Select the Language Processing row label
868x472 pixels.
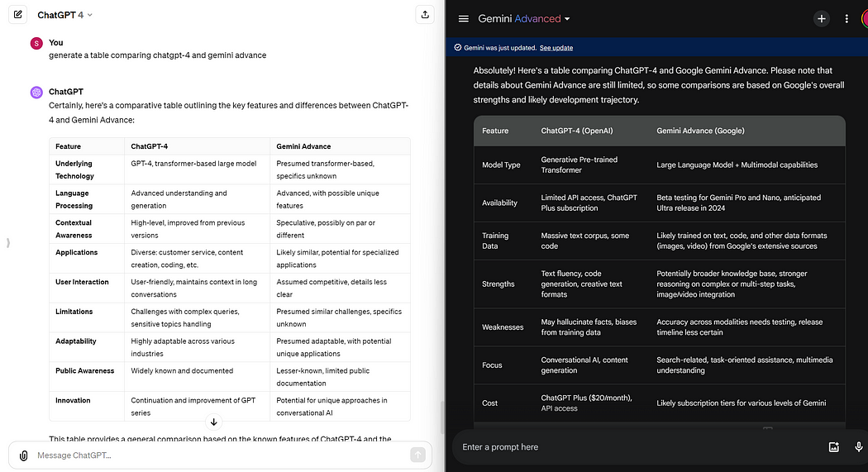click(x=74, y=199)
